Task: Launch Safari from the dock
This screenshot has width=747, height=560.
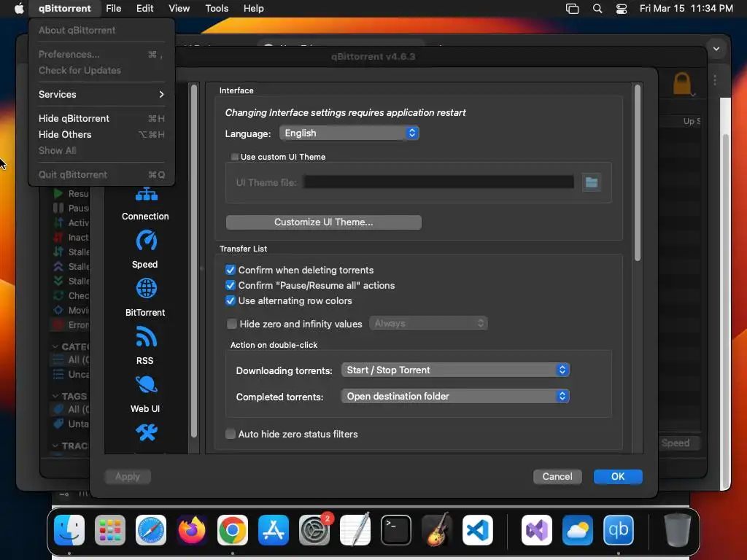Action: pos(151,530)
